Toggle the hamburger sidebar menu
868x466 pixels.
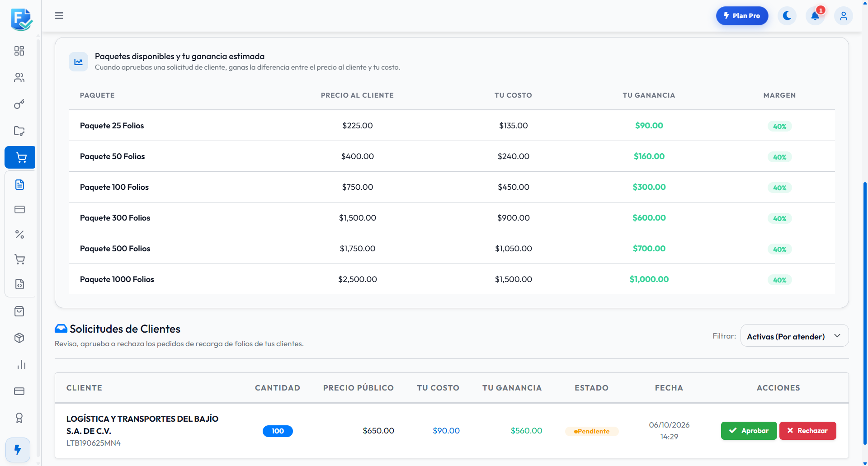[59, 16]
